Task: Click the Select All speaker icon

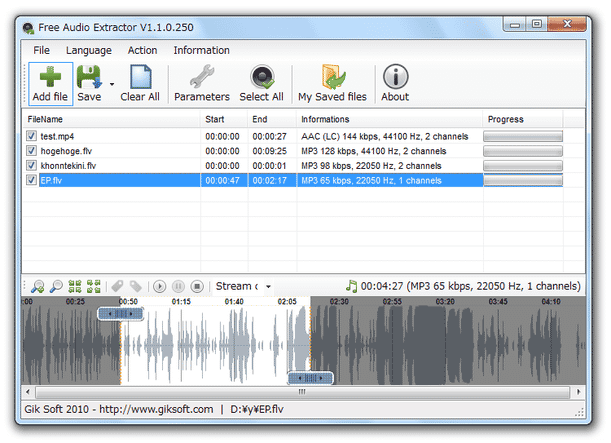Action: [262, 77]
